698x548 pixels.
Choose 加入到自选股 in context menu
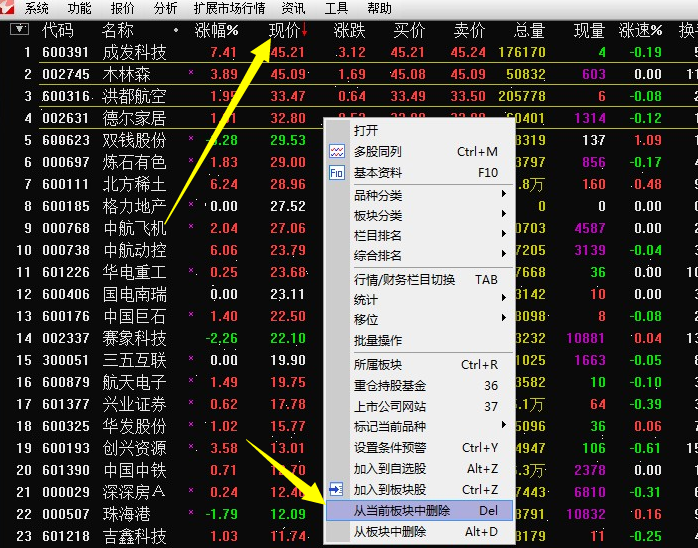tap(419, 468)
